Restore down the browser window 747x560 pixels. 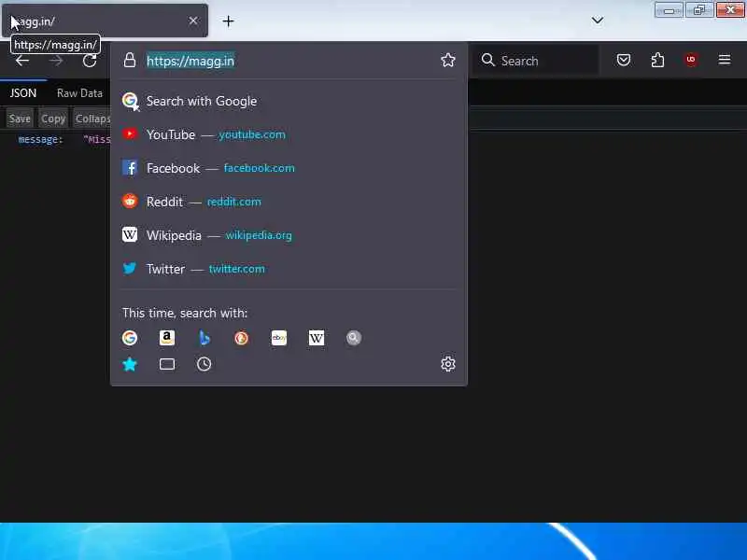pyautogui.click(x=698, y=9)
